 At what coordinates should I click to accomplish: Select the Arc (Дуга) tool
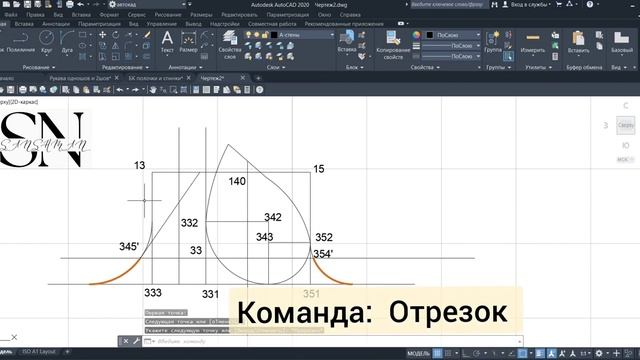point(67,42)
